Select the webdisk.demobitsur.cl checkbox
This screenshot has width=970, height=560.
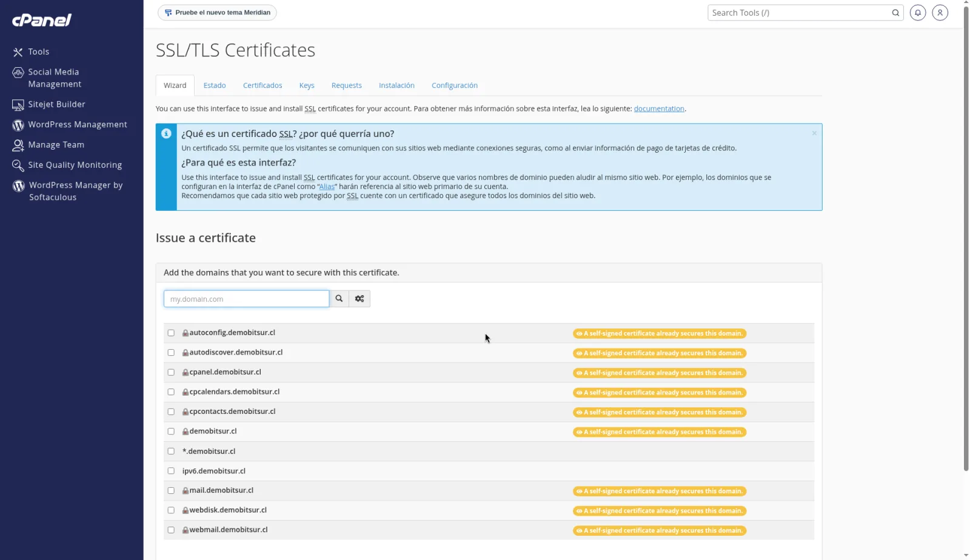[x=171, y=510]
